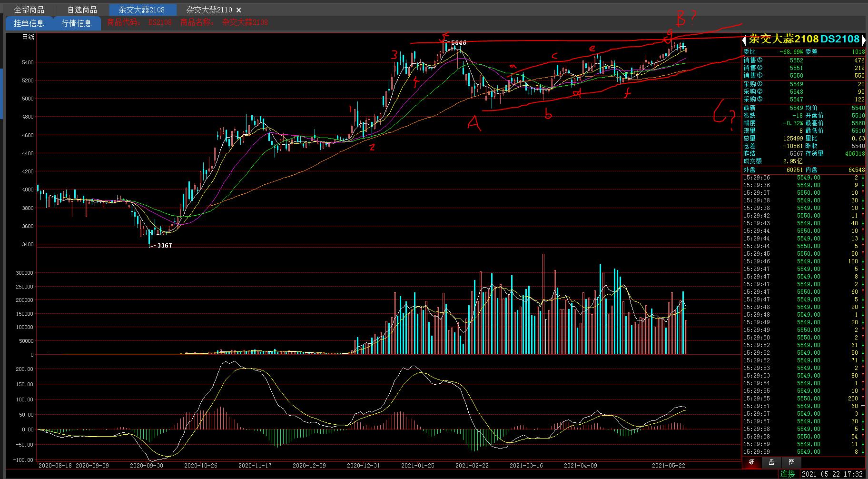Click the 200.00 MACD axis label
The image size is (868, 479).
(24, 369)
